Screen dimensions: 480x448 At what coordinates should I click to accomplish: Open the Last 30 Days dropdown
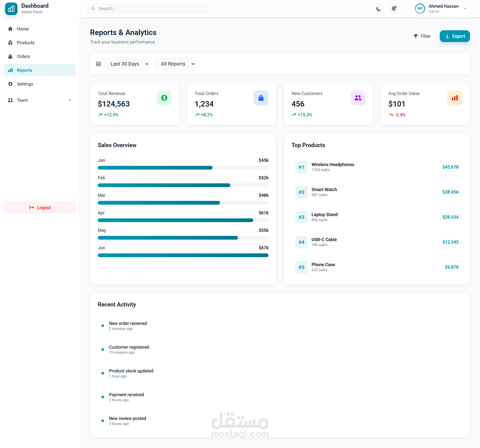click(x=127, y=64)
